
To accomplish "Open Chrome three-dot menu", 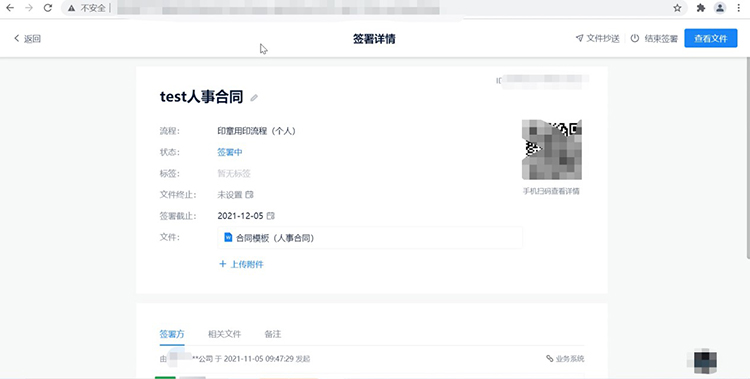I will [739, 8].
